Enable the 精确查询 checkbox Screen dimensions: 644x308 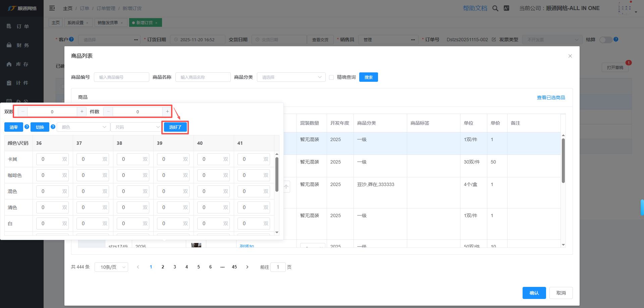coord(331,77)
